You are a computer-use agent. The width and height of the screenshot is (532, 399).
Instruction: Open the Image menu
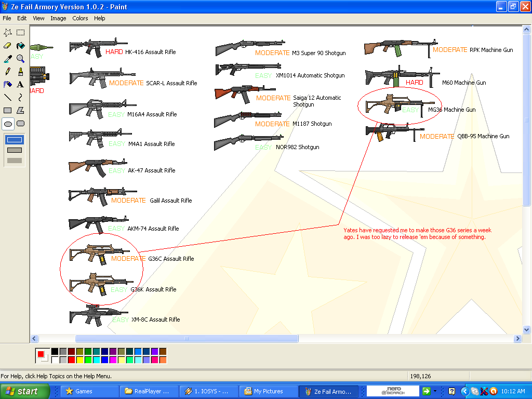pos(58,18)
